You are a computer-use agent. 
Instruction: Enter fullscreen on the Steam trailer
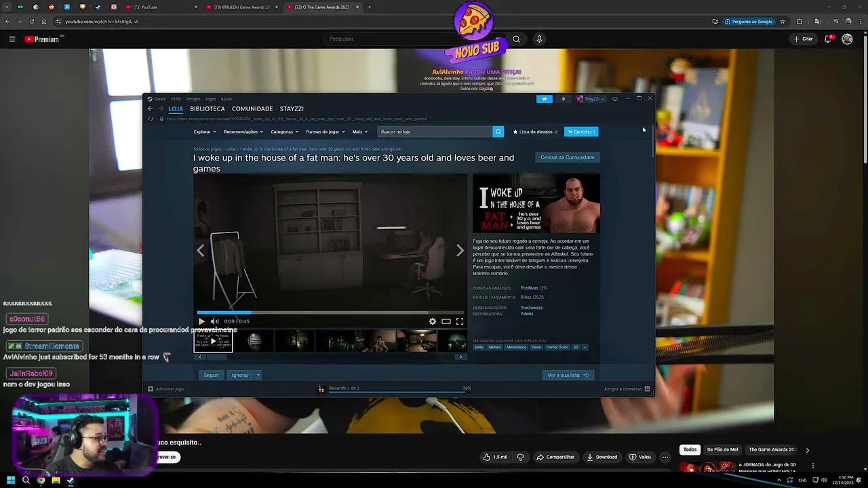tap(460, 321)
